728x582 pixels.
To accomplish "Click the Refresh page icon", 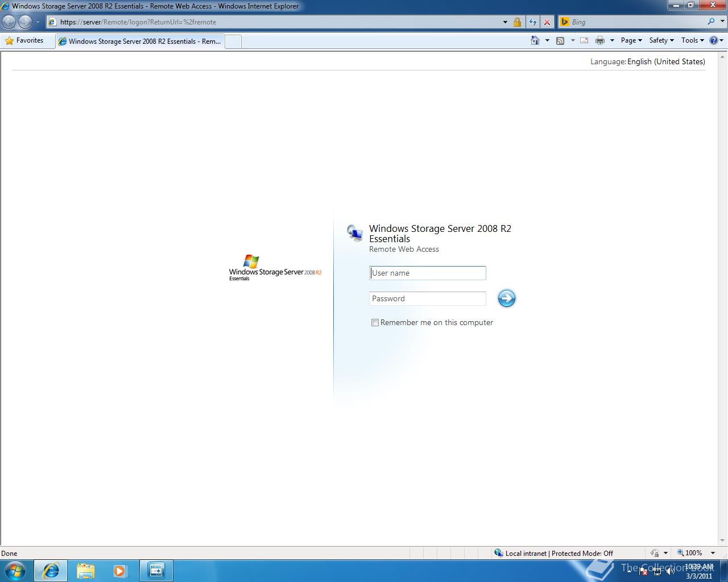I will [x=533, y=22].
